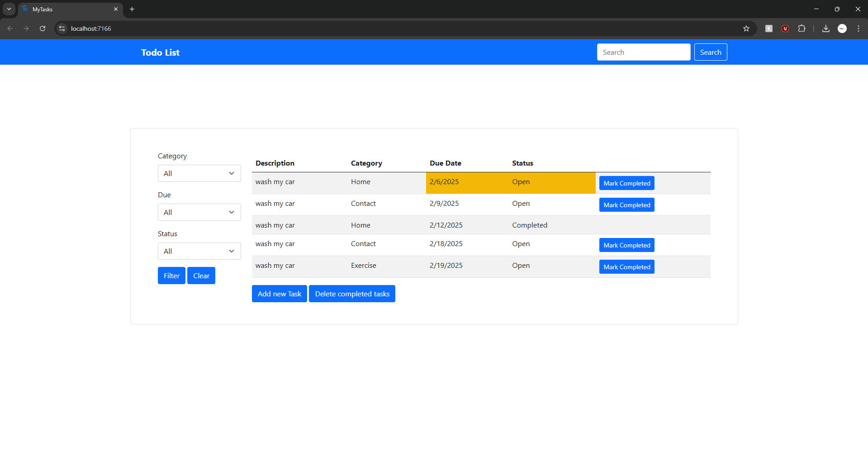Open the tab search dropdown arrow
Image resolution: width=868 pixels, height=466 pixels.
[9, 9]
